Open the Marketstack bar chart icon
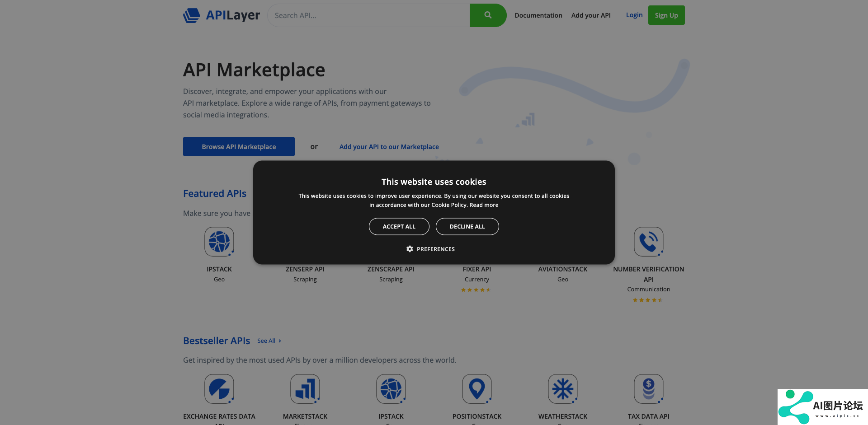This screenshot has width=868, height=425. (305, 389)
